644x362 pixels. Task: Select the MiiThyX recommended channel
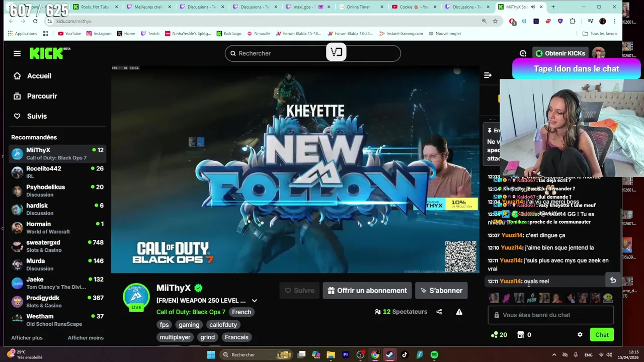tap(57, 154)
